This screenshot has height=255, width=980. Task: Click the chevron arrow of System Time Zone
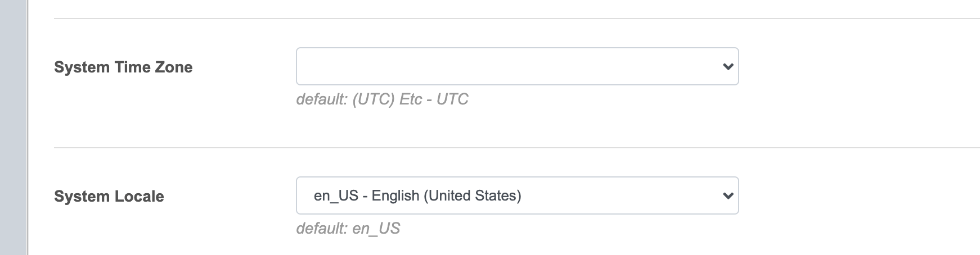click(727, 67)
